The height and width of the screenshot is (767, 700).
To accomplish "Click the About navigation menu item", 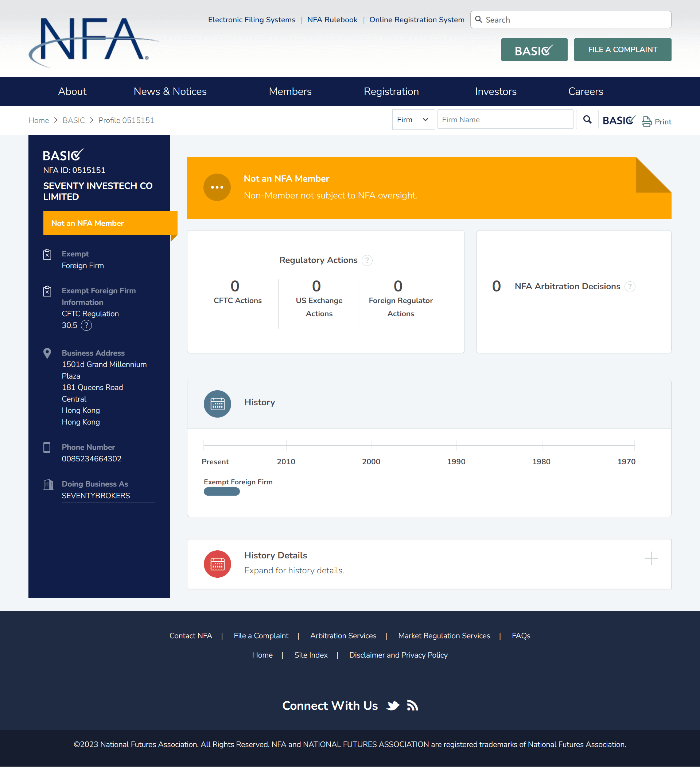I will coord(71,92).
